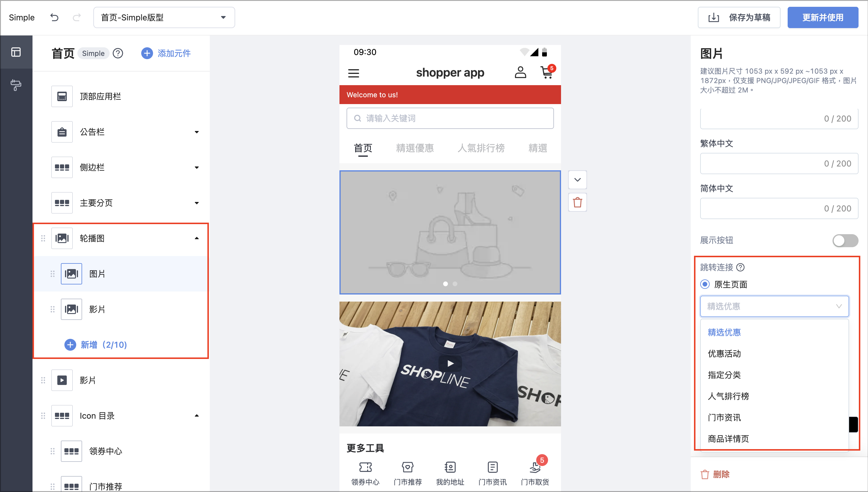Screen dimensions: 868x492
Task: Click the help icon next to 跳转连接
Action: coord(740,267)
